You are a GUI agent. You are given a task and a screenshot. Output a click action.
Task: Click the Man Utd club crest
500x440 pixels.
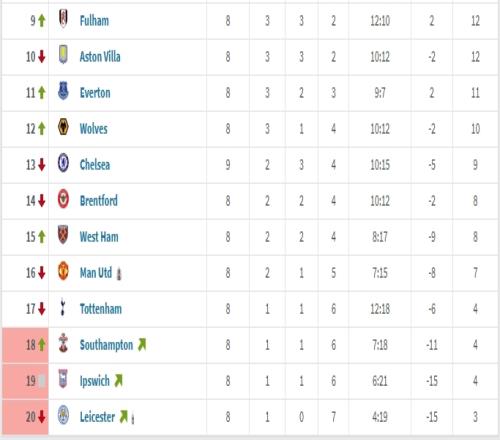[63, 271]
